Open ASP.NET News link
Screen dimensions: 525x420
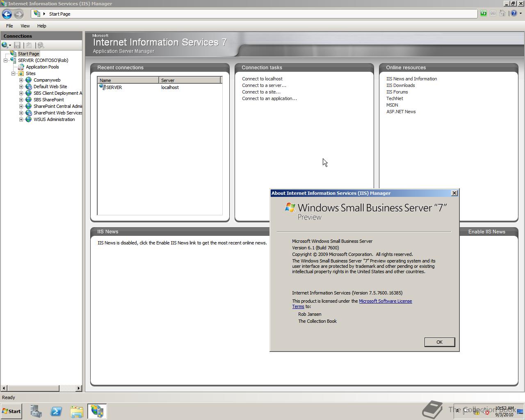(x=401, y=112)
